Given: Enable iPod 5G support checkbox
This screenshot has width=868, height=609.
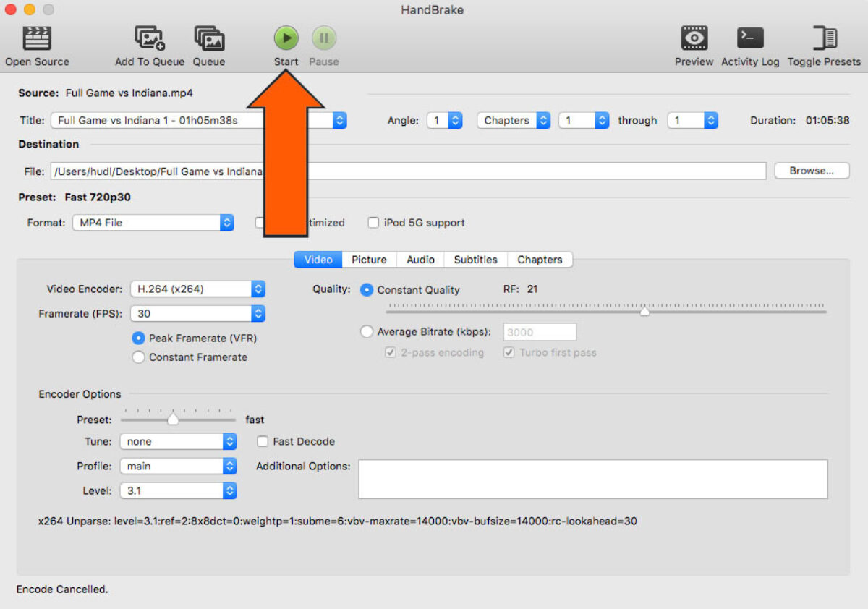Looking at the screenshot, I should [x=373, y=223].
